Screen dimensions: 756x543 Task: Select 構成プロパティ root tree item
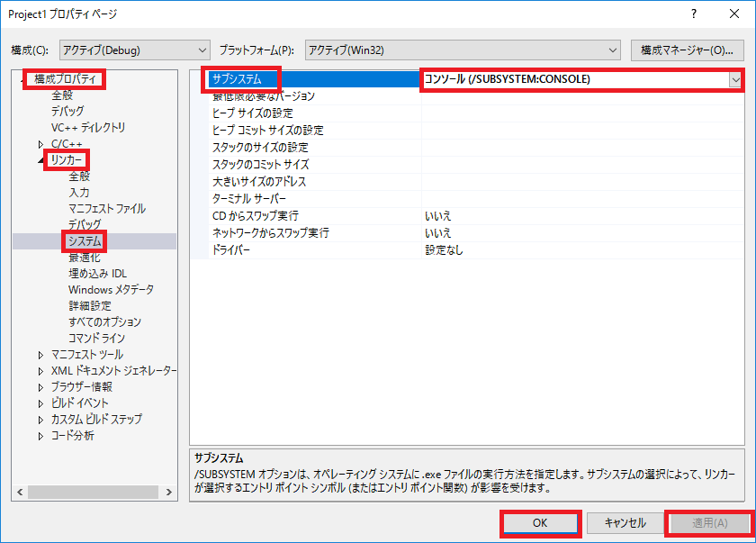65,79
